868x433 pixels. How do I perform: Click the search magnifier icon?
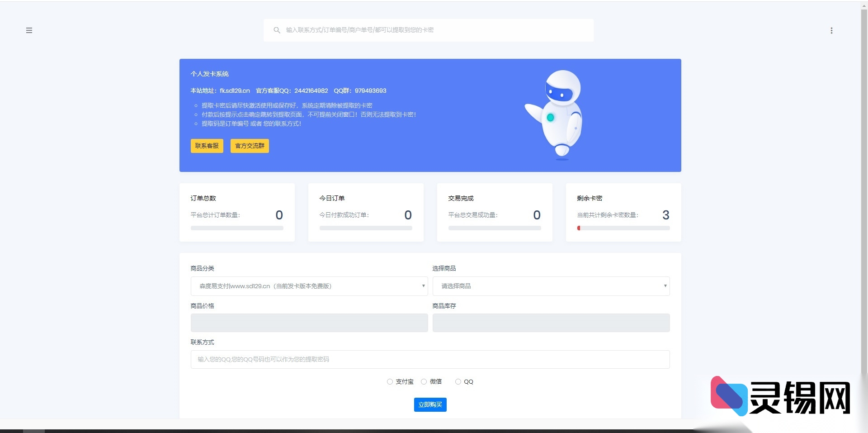277,30
